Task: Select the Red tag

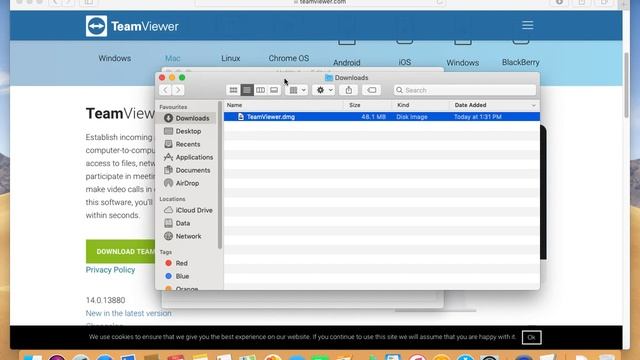Action: 176,263
